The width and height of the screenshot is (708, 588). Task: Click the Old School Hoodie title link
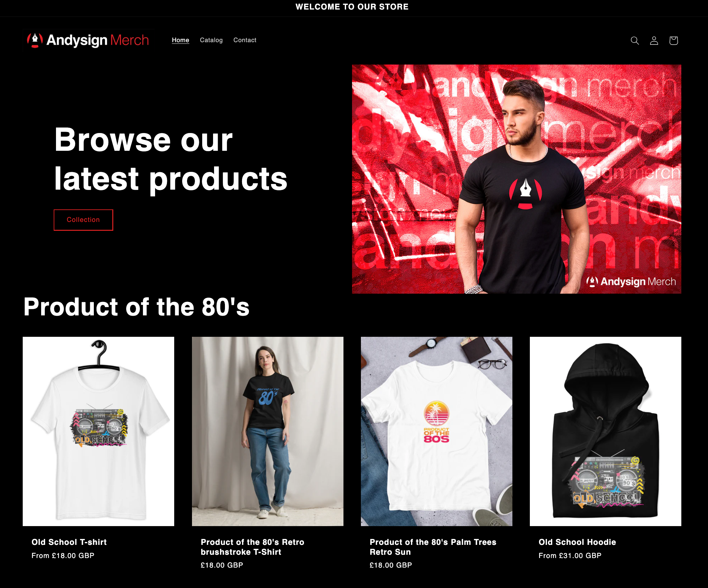pos(577,542)
